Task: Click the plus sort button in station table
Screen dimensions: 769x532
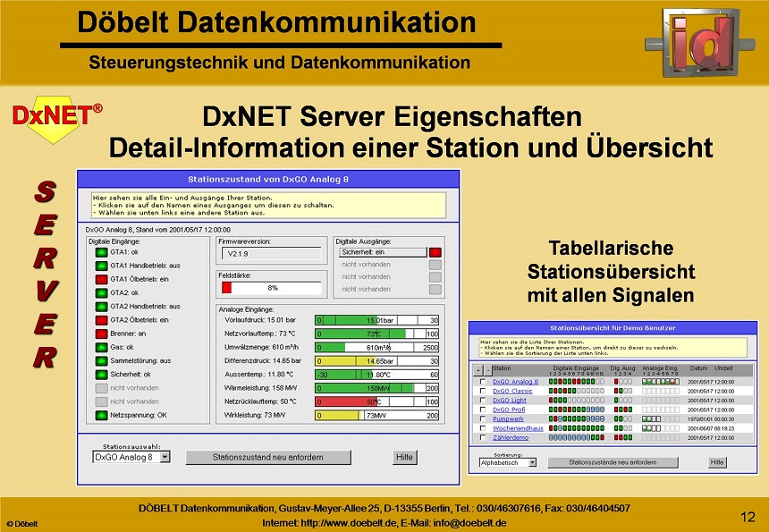Action: 477,368
